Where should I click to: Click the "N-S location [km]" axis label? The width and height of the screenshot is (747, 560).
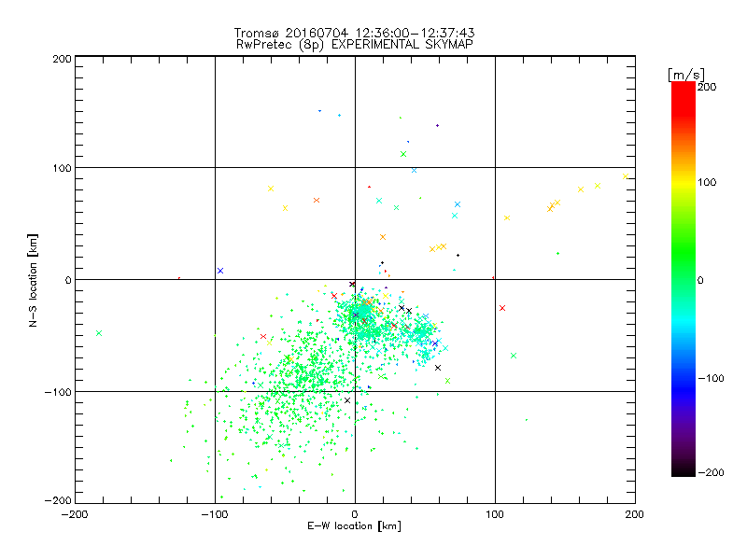33,281
